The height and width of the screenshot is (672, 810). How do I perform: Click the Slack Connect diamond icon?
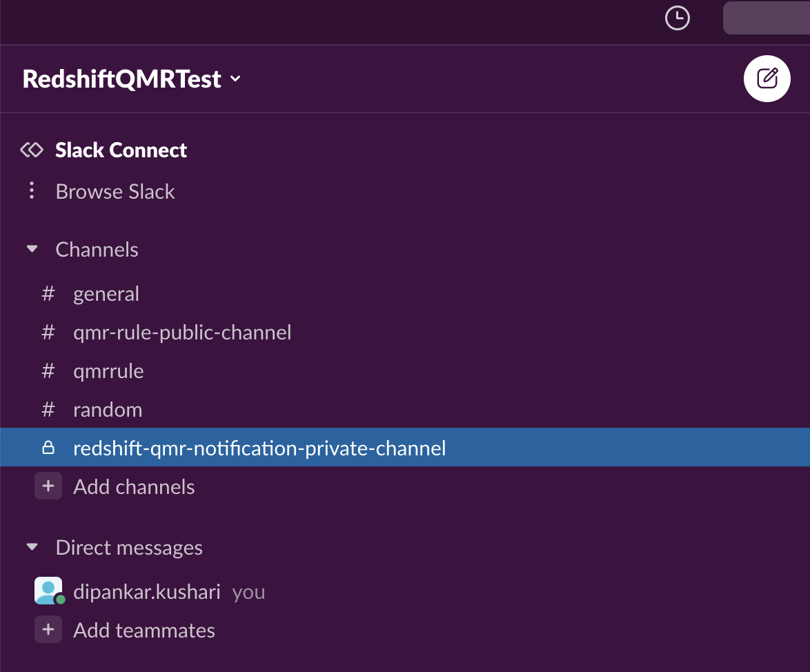[32, 150]
